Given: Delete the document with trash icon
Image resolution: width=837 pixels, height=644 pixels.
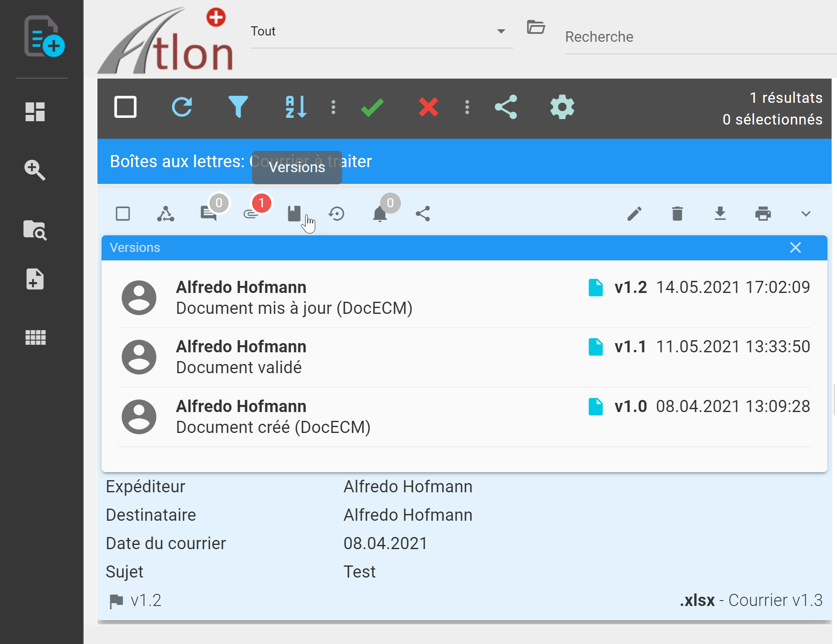Looking at the screenshot, I should tap(677, 214).
